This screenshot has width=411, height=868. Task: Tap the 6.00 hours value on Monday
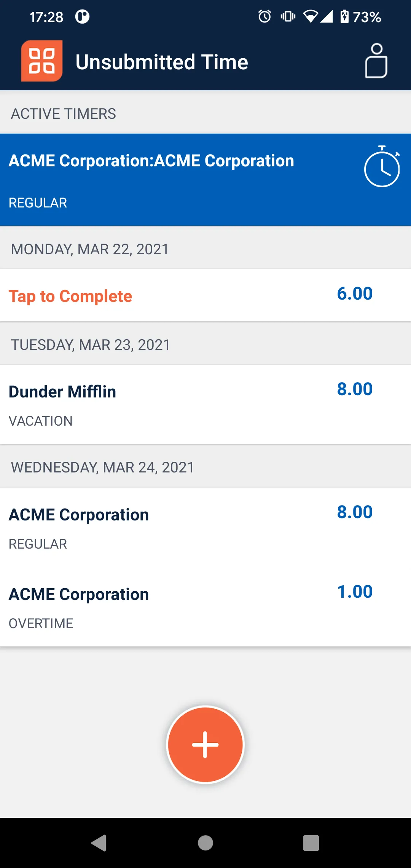pyautogui.click(x=355, y=294)
